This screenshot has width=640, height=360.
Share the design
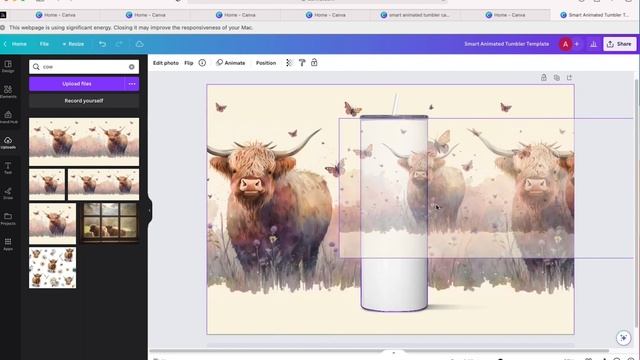(620, 44)
